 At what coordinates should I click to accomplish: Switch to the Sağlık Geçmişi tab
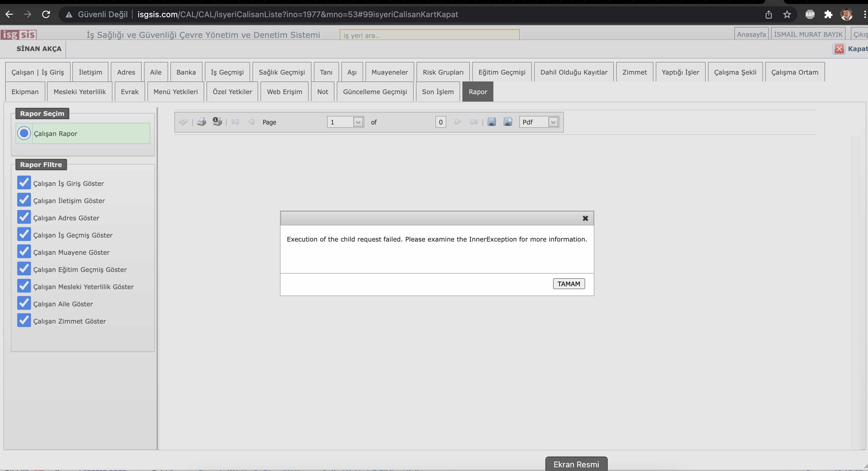pos(282,72)
